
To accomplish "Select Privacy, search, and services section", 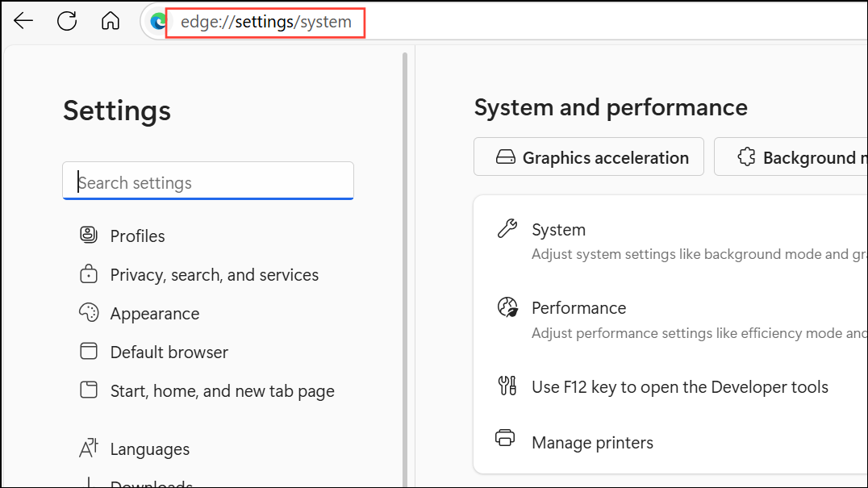I will coord(214,275).
